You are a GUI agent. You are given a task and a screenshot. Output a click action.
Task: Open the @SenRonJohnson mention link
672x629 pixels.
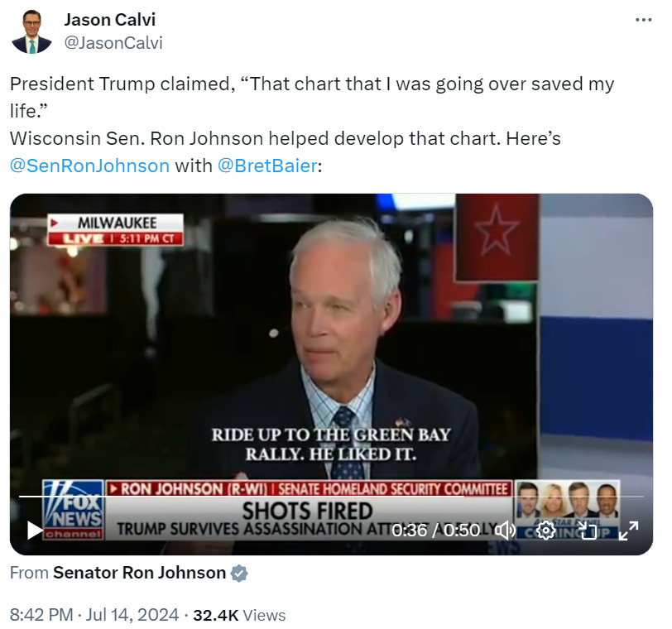(89, 166)
